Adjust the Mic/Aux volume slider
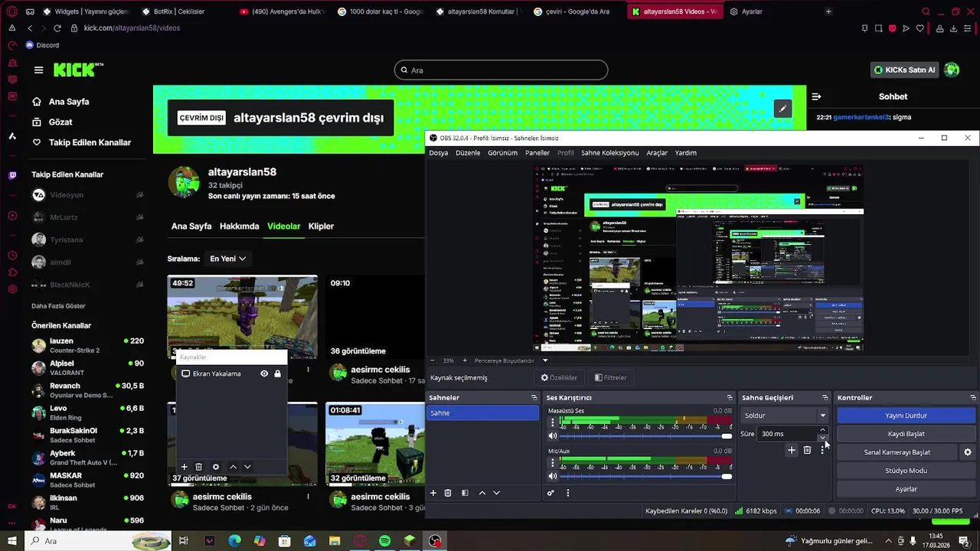 coord(646,476)
